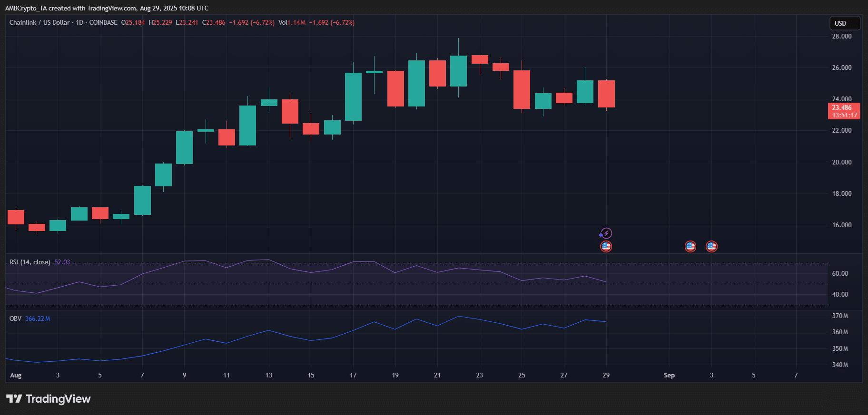Click the TradingView logo at bottom left

point(48,399)
